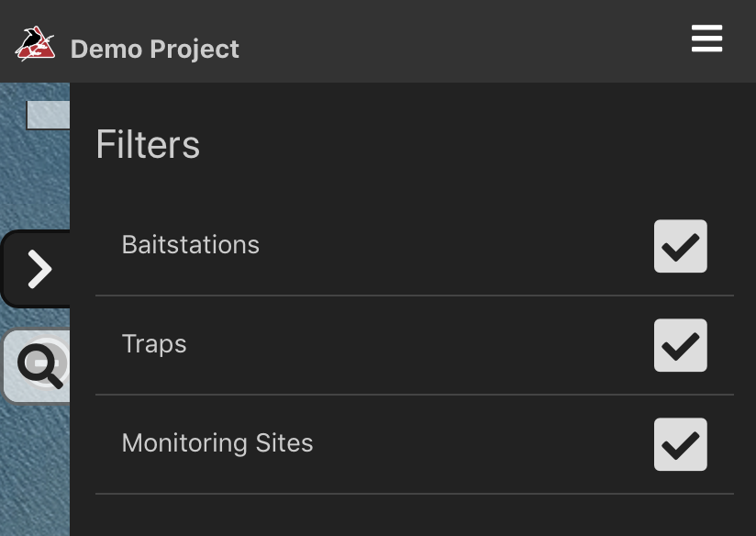Click the zoom out magnifier button
The image size is (756, 536).
(x=38, y=366)
